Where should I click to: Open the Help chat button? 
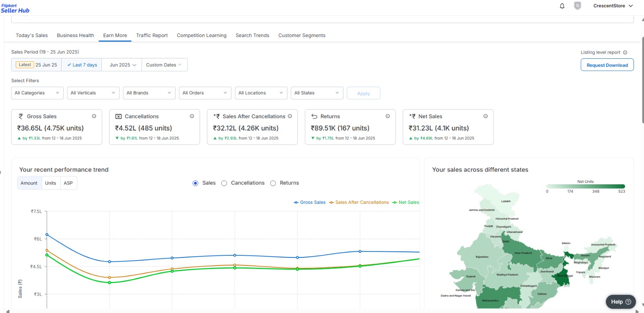coord(621,302)
